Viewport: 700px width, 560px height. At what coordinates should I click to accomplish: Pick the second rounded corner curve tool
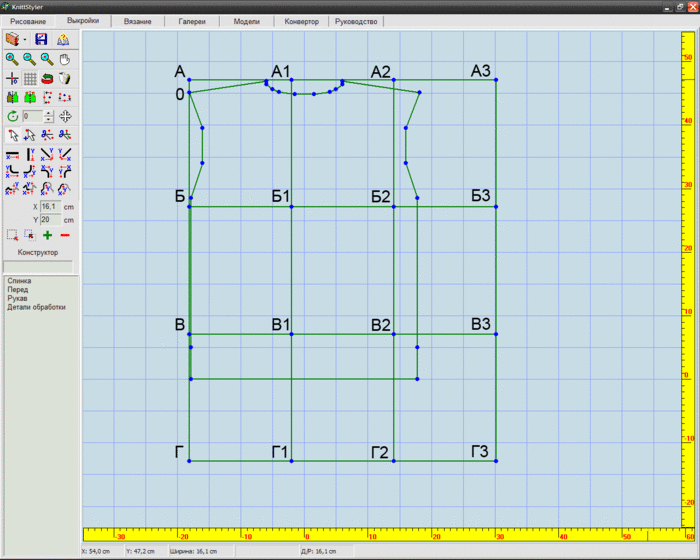click(29, 171)
